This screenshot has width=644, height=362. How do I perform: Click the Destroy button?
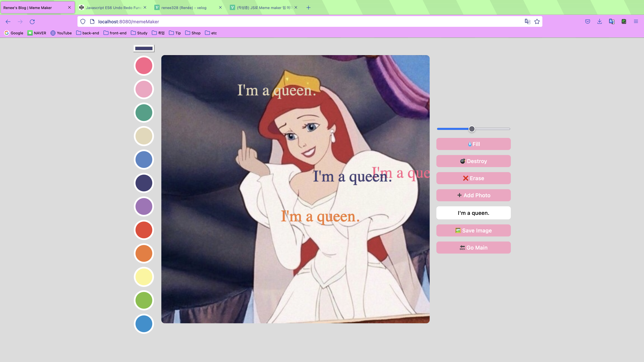[473, 161]
